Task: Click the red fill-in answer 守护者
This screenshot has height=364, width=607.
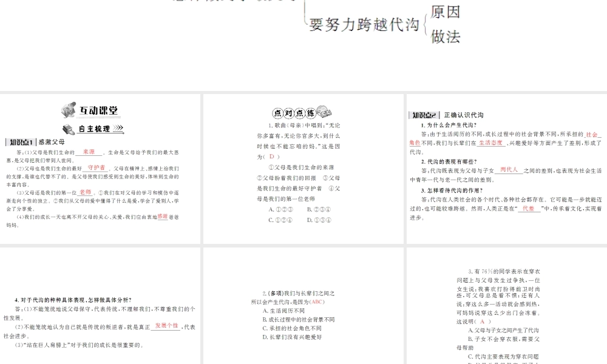Action: click(x=97, y=168)
